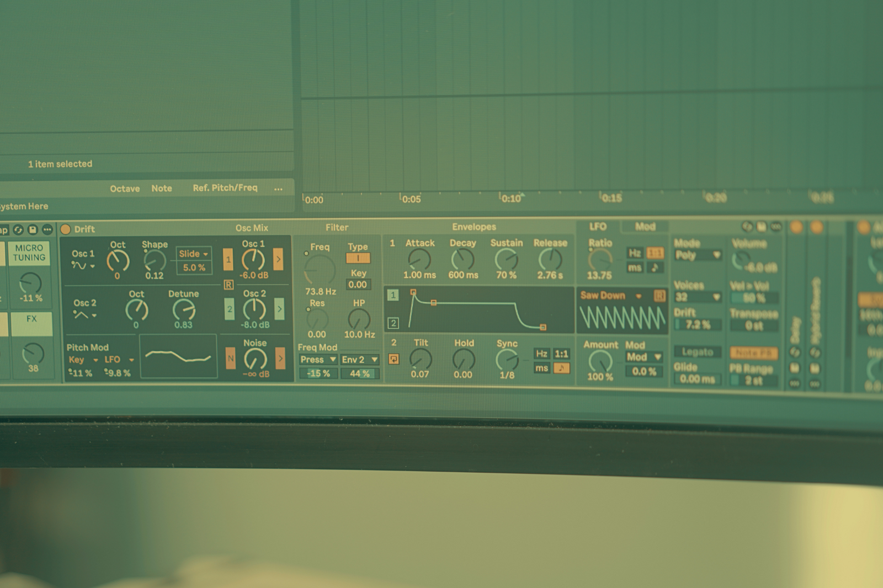The image size is (883, 588).
Task: Click the 0:10 marker on the timeline
Action: point(511,198)
